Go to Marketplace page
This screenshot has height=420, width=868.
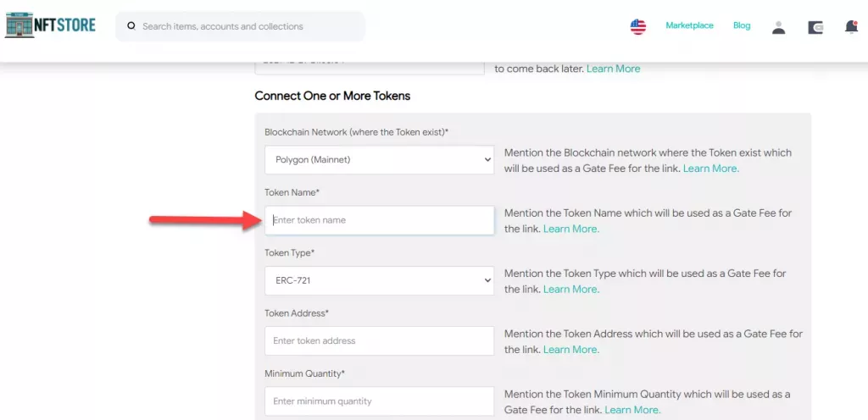tap(689, 25)
